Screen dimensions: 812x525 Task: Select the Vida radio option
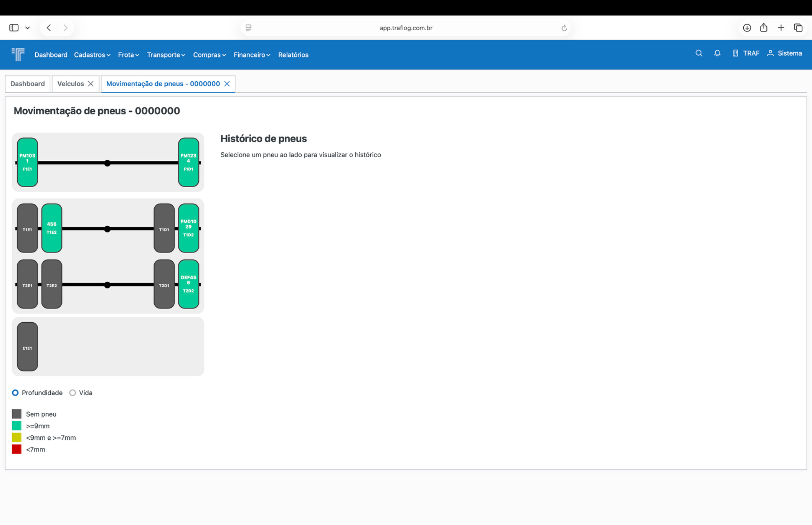(73, 392)
